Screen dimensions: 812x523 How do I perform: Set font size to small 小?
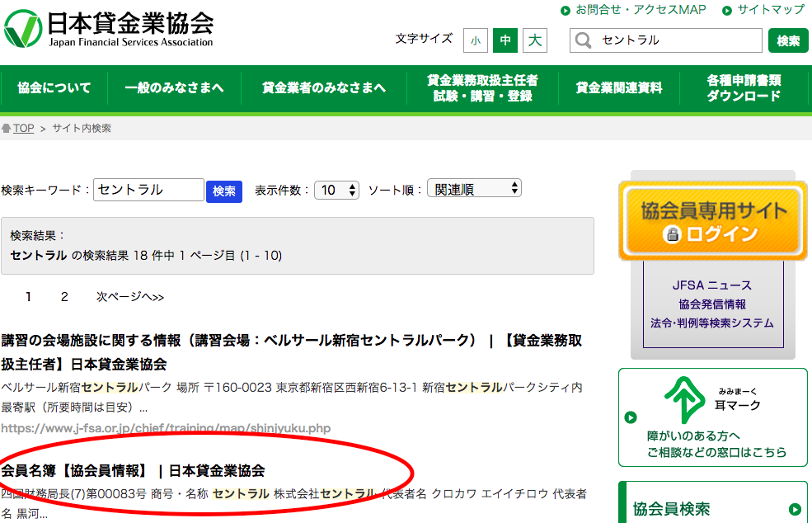click(x=476, y=40)
